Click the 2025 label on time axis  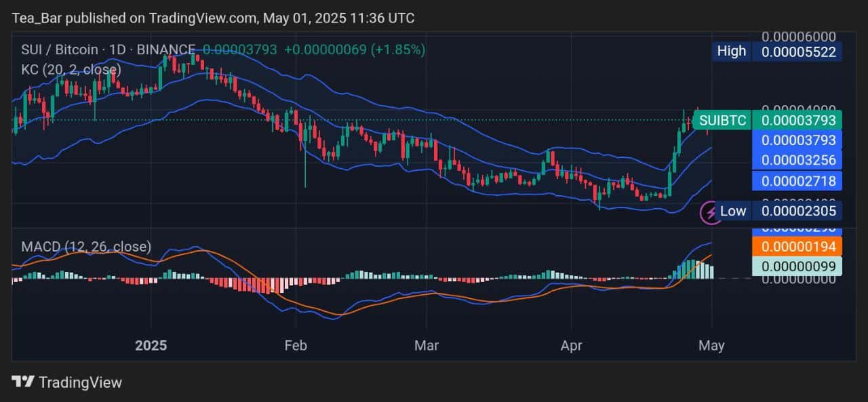pos(151,346)
